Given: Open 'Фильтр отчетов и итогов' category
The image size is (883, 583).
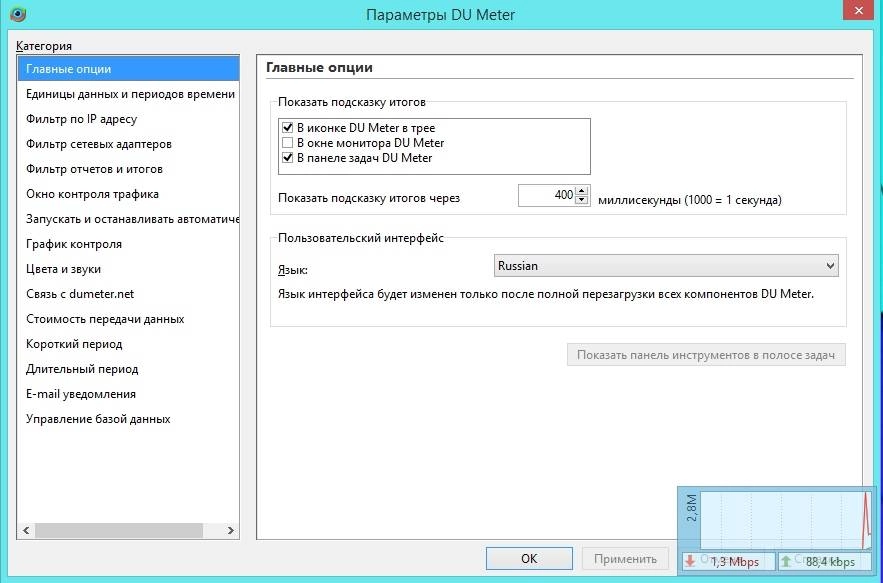Looking at the screenshot, I should point(128,169).
